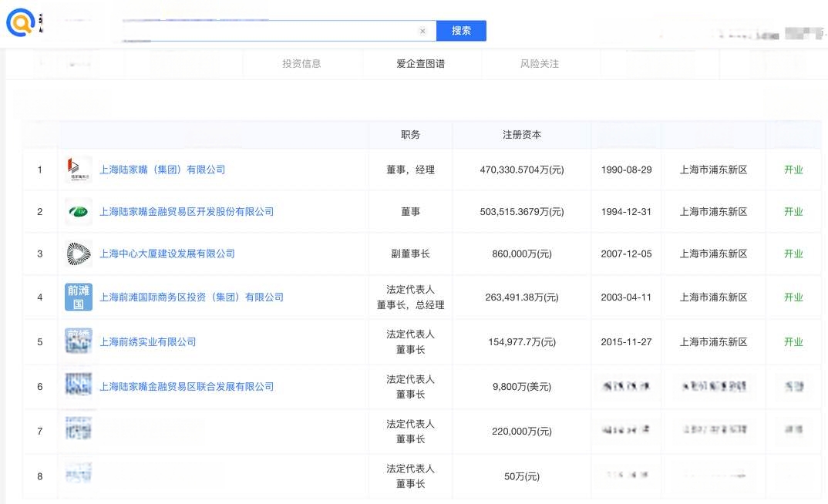Click the 副董事长 position cell
The height and width of the screenshot is (504, 828).
pos(410,254)
